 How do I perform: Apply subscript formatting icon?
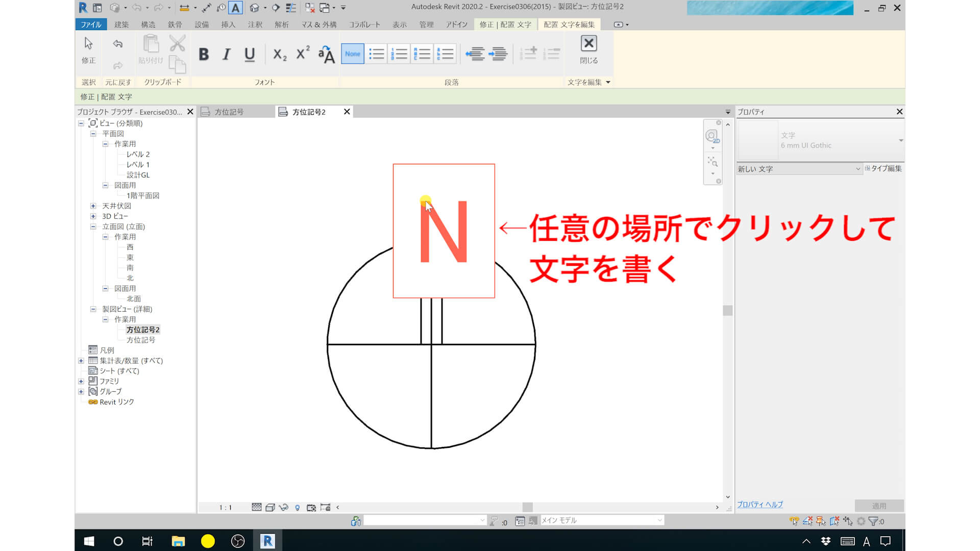point(280,54)
